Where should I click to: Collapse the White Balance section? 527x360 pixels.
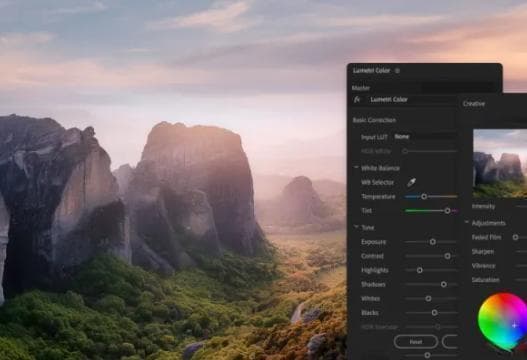pyautogui.click(x=356, y=167)
